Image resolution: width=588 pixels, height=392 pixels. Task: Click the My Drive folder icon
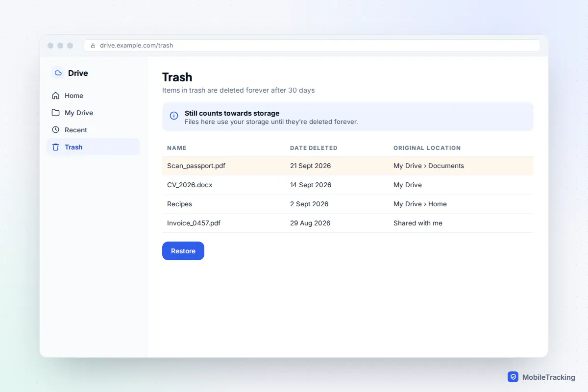[55, 113]
